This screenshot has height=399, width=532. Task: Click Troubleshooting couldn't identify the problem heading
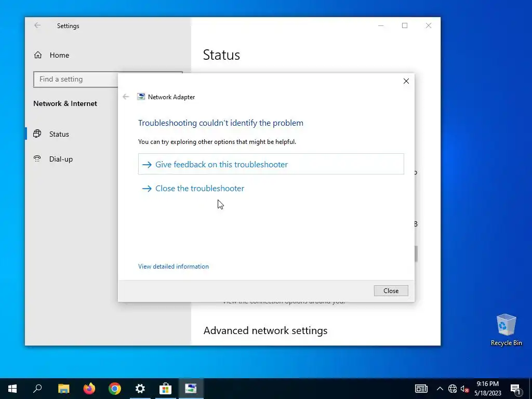220,123
